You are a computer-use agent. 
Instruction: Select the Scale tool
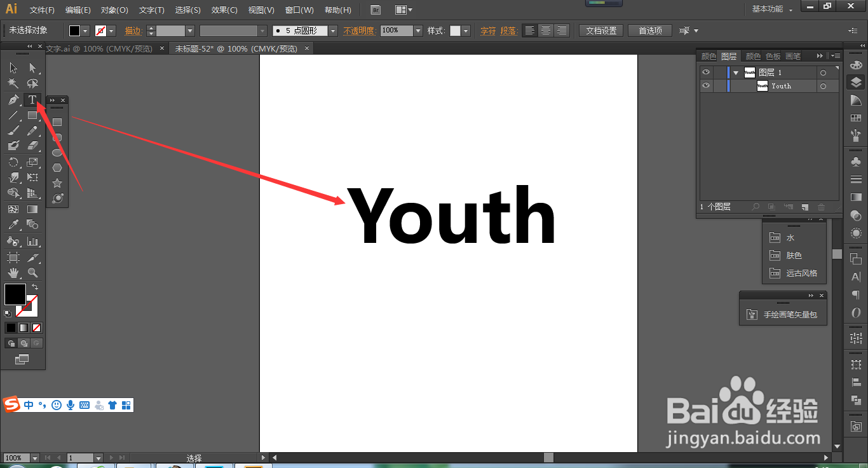click(x=32, y=162)
